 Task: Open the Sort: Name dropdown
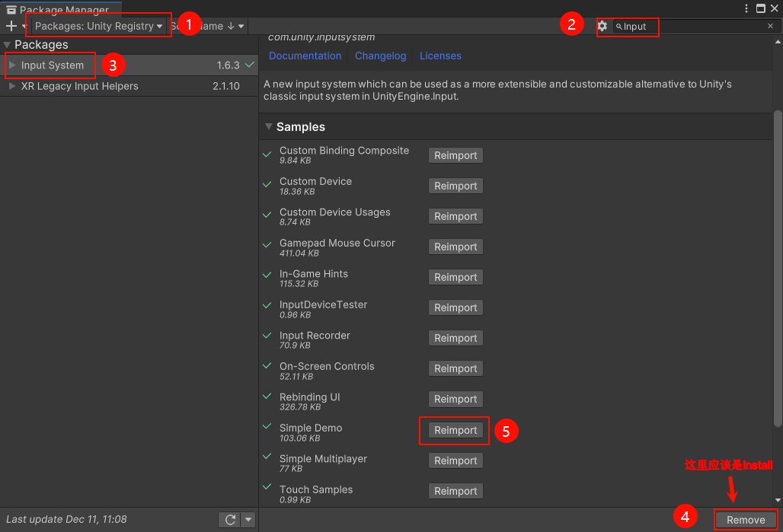[207, 26]
